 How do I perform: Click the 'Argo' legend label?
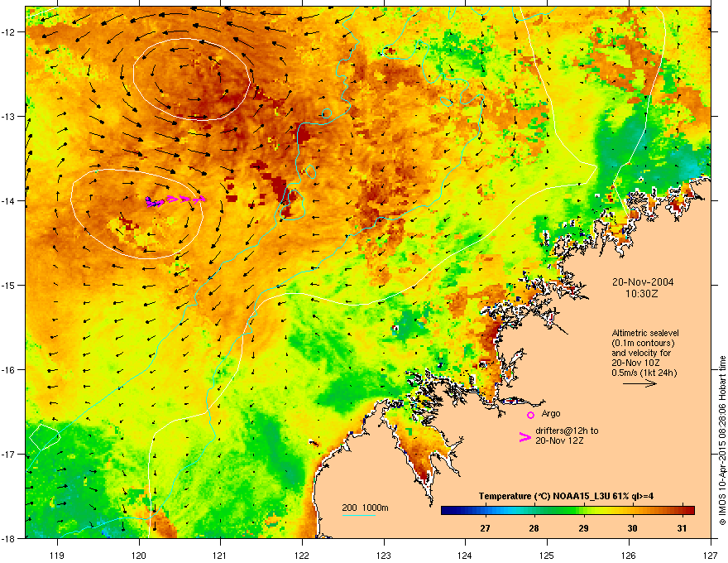point(551,414)
